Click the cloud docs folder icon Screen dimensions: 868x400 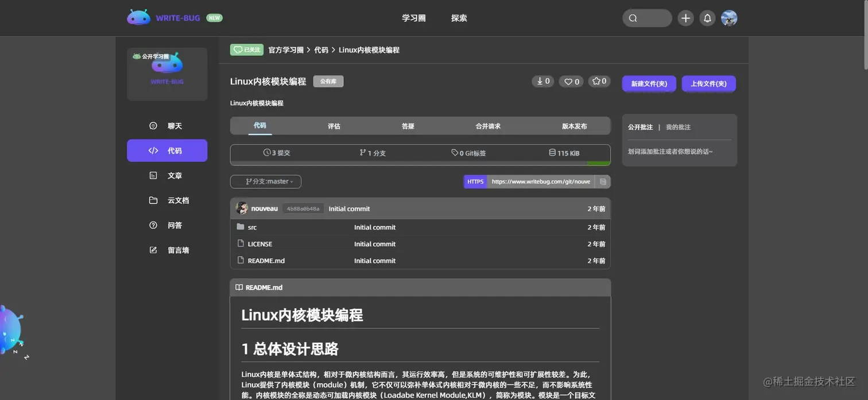point(153,200)
